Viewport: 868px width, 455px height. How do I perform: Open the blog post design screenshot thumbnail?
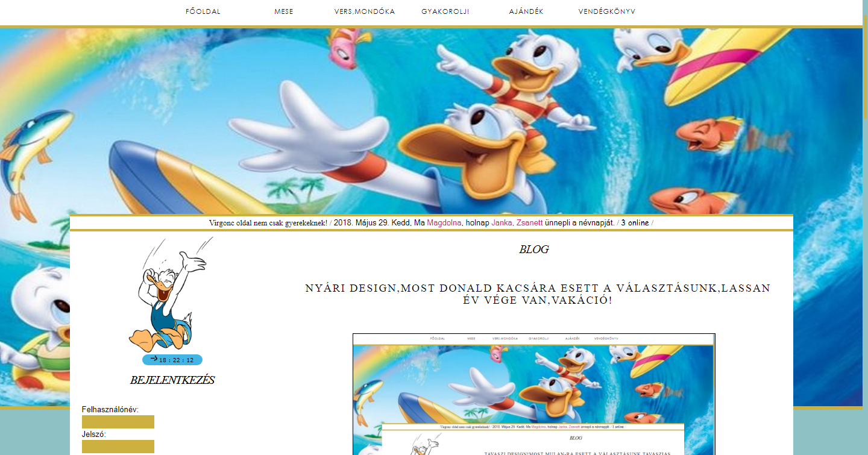coord(534,394)
